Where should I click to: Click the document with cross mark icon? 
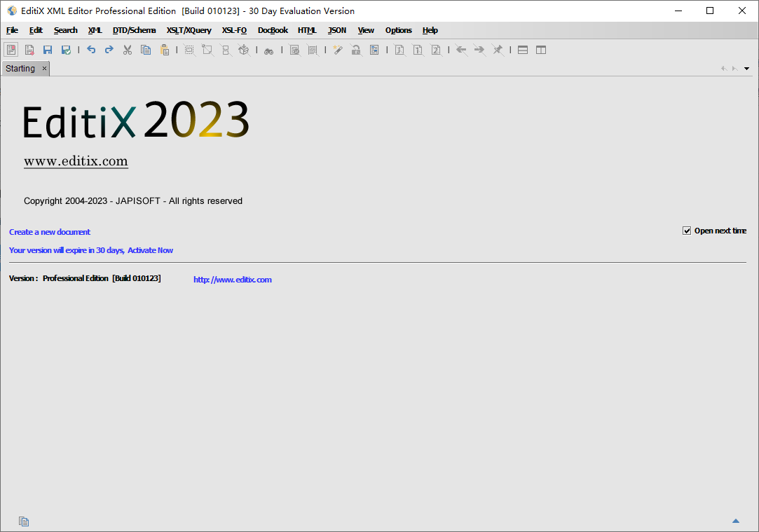[294, 50]
